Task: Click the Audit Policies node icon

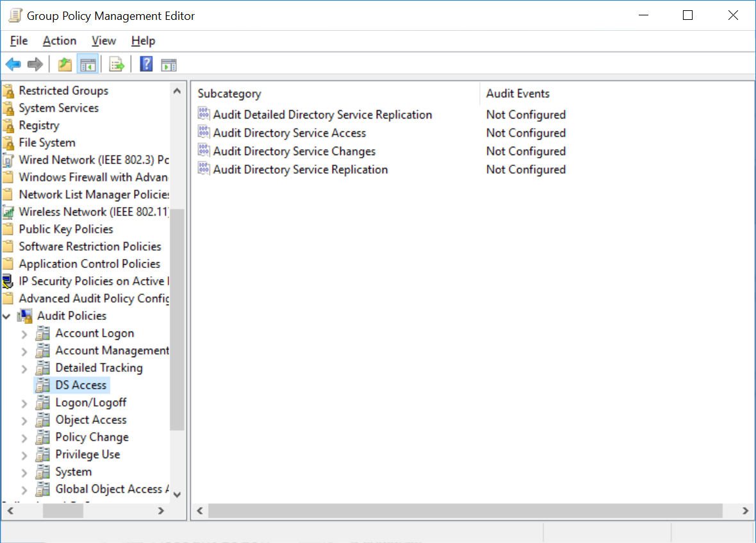Action: (x=25, y=316)
